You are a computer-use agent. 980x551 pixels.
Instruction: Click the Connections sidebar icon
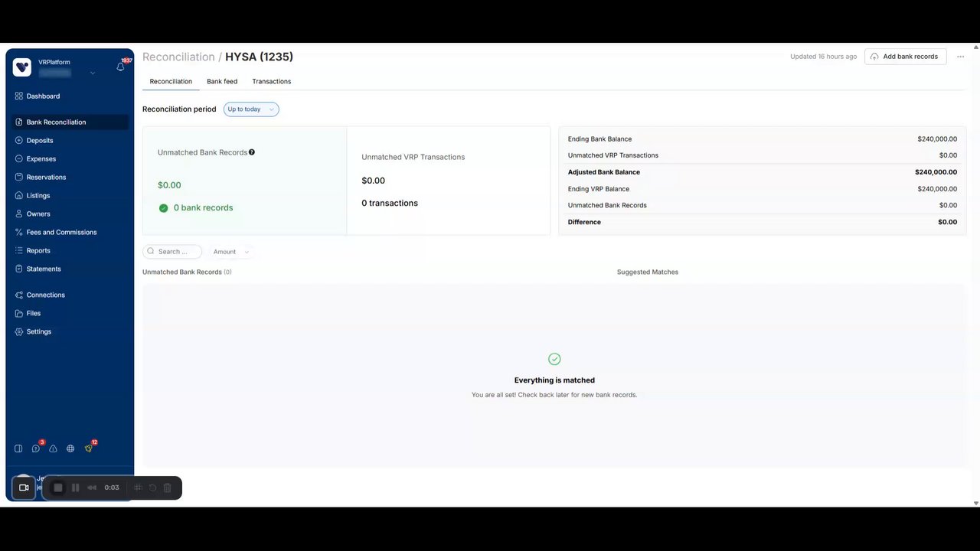click(19, 295)
